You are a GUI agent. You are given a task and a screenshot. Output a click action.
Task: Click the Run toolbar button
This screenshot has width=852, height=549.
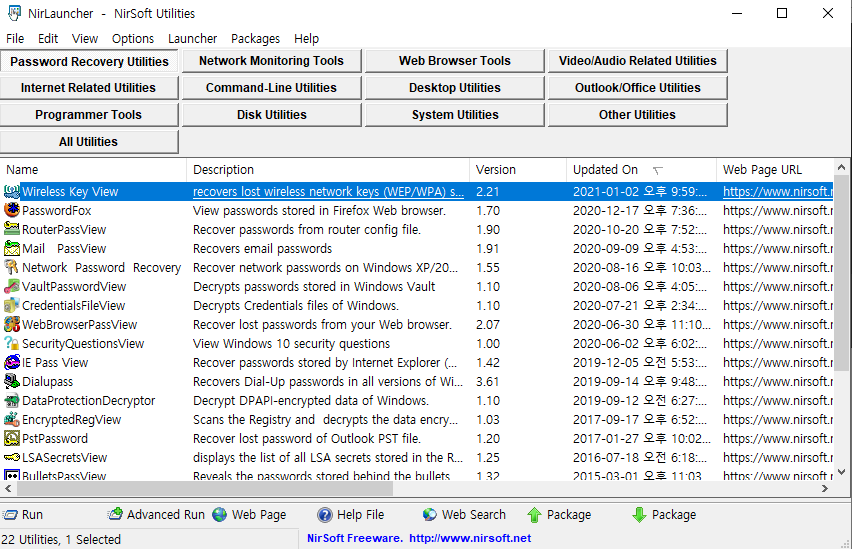coord(22,514)
